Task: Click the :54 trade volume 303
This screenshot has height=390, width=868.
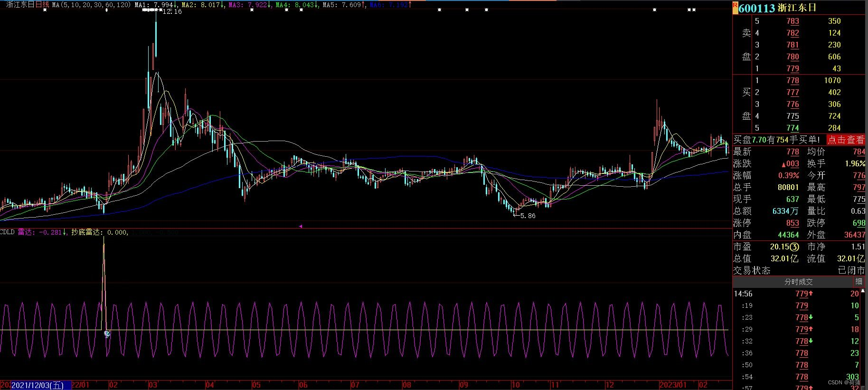Action: tap(852, 377)
